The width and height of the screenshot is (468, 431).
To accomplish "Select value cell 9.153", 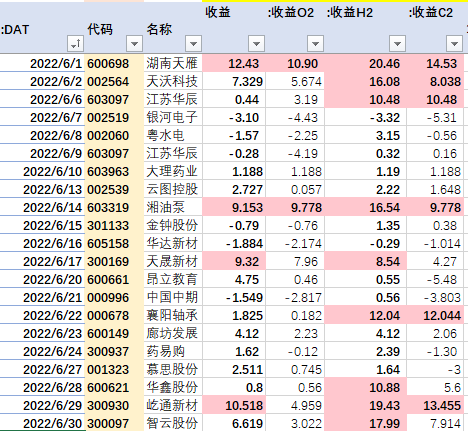I will pyautogui.click(x=234, y=207).
